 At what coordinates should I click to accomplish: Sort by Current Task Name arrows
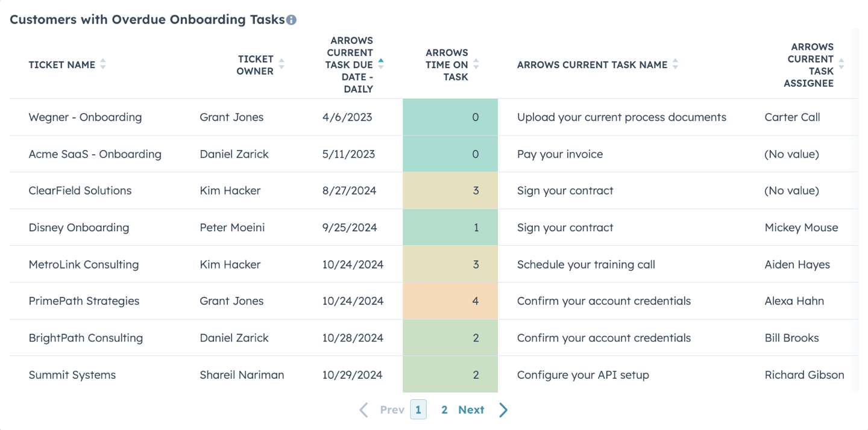(675, 64)
